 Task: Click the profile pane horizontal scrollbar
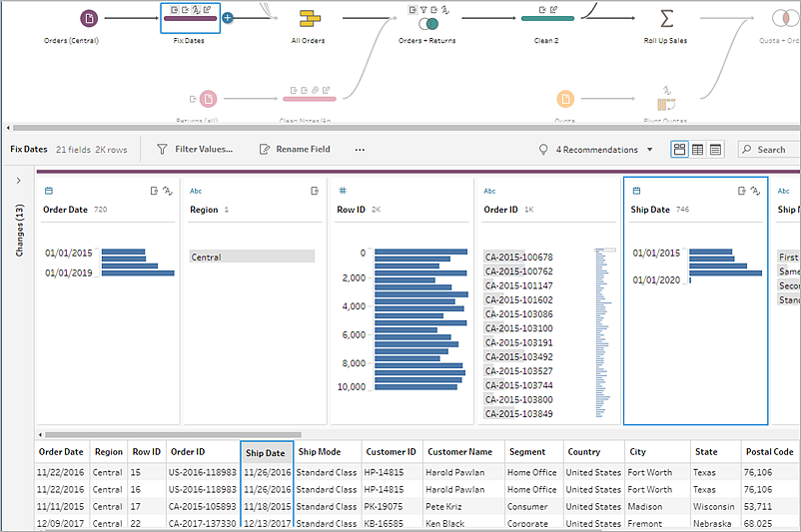pos(173,435)
